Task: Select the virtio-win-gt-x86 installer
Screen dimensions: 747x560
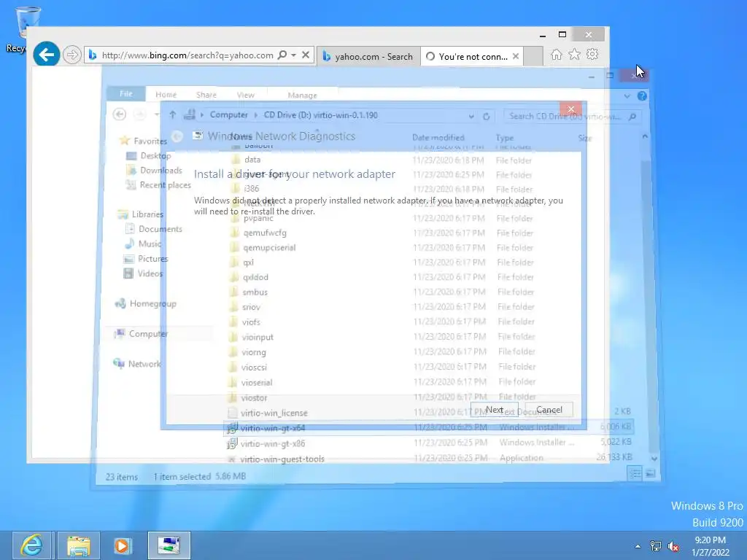Action: coord(273,444)
